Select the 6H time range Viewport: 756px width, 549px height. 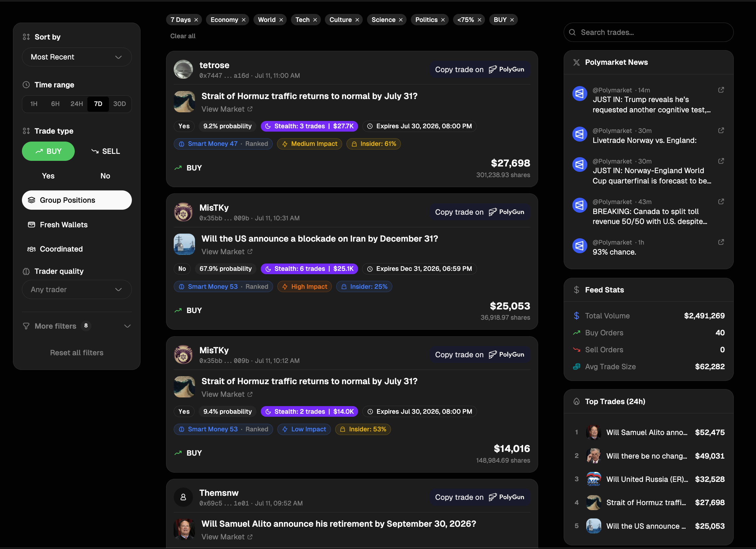tap(55, 104)
